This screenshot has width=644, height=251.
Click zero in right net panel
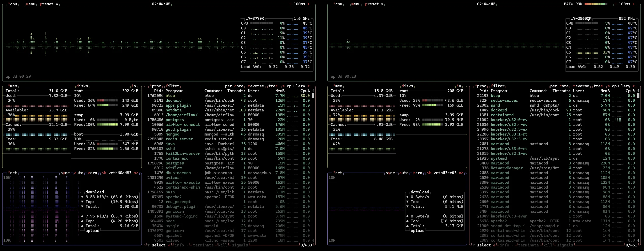coord(418,173)
